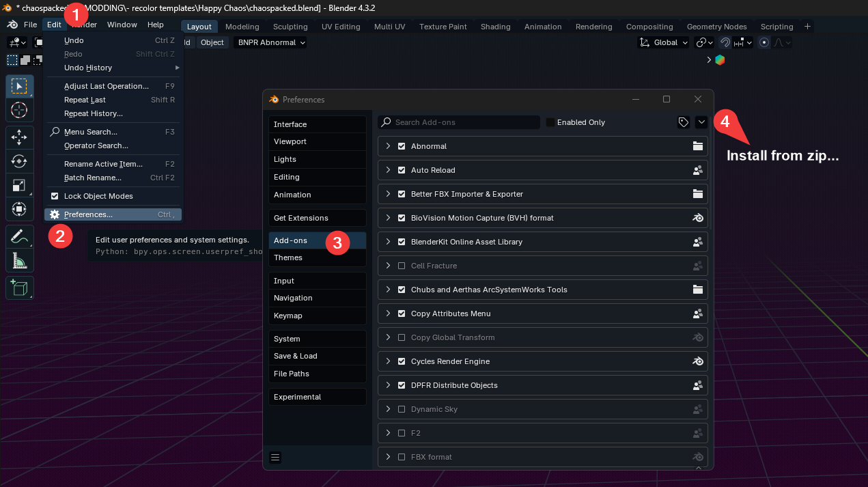
Task: Open the Preferences hamburger menu
Action: [x=276, y=458]
